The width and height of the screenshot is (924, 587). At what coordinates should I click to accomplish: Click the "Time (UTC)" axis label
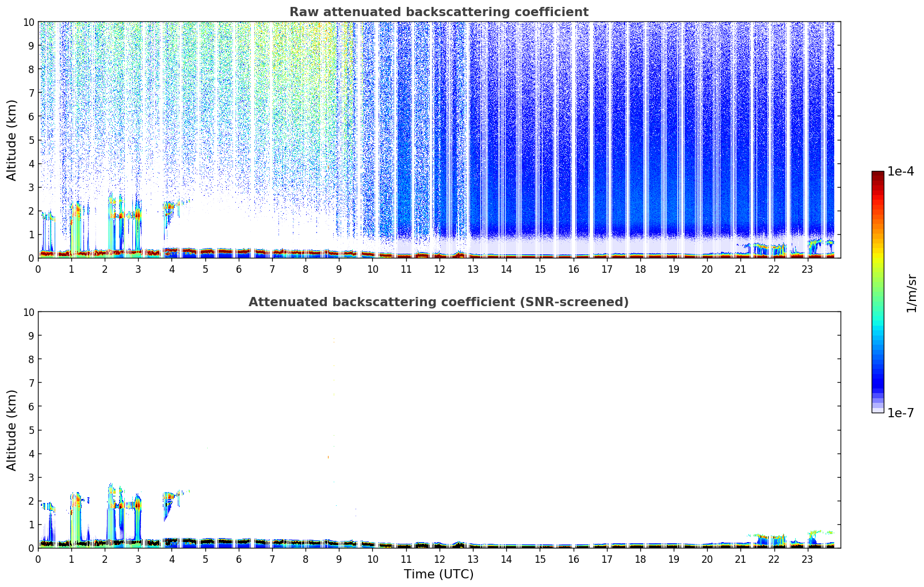tap(438, 574)
